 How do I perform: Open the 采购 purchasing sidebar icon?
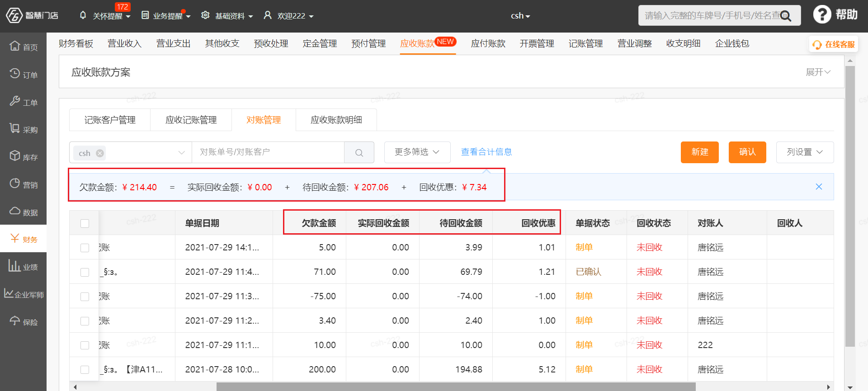[x=15, y=128]
